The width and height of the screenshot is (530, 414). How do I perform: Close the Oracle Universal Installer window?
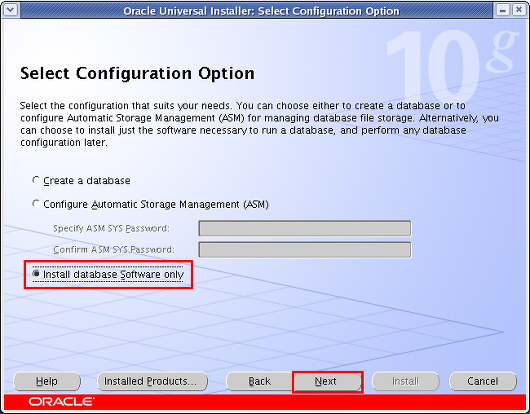(519, 10)
